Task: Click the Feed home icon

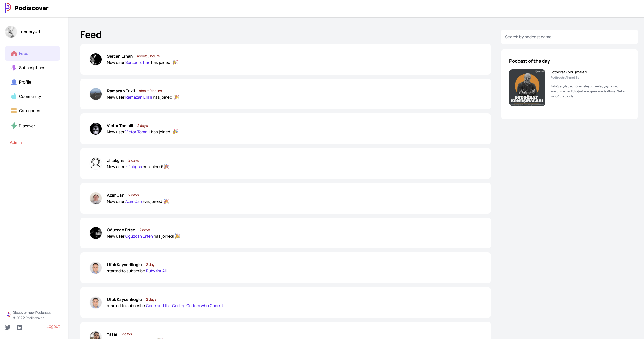Action: (14, 53)
